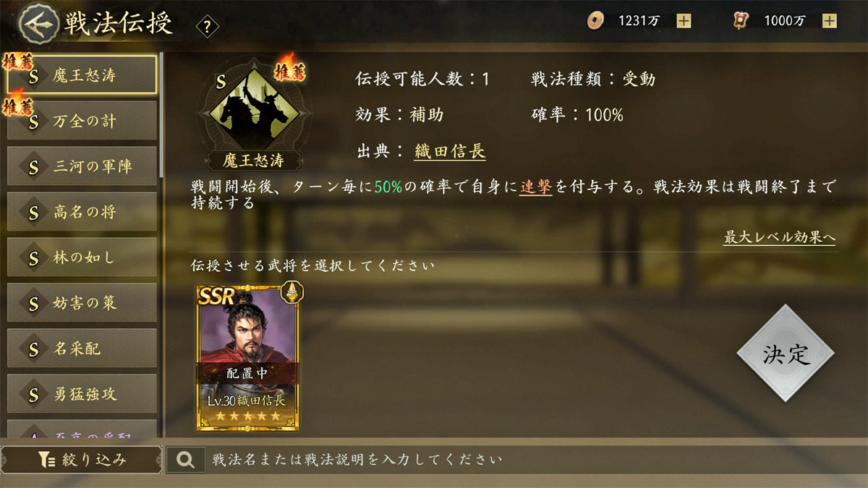
Task: Expand 最大レベル効果へ max level details
Action: point(779,238)
